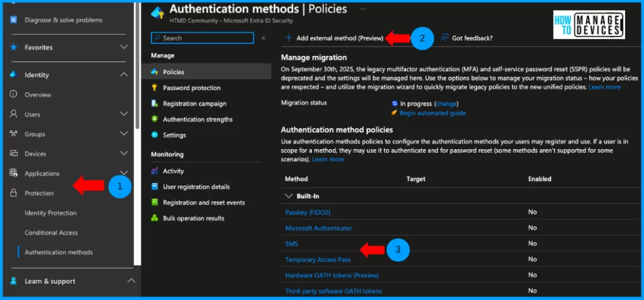This screenshot has height=300, width=644.
Task: Click the Protection lock icon
Action: pos(13,192)
